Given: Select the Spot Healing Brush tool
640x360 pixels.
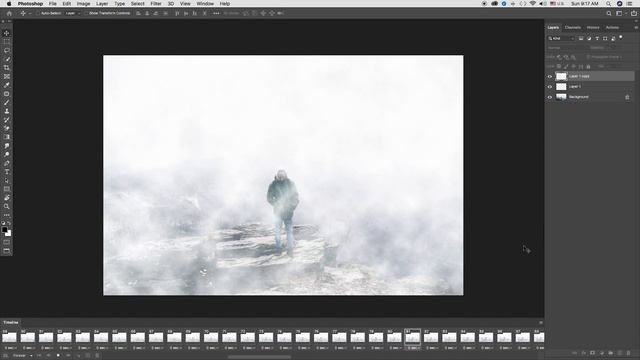Looking at the screenshot, I should click(7, 94).
